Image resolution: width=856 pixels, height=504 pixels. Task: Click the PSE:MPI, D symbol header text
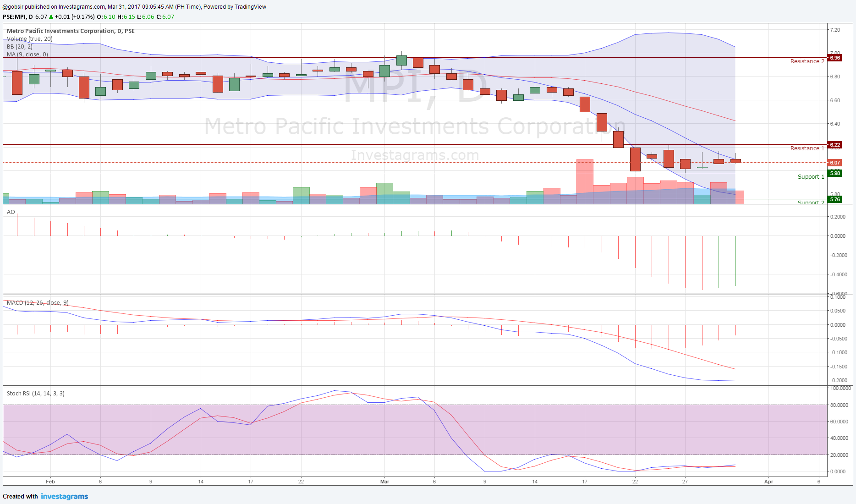point(18,17)
